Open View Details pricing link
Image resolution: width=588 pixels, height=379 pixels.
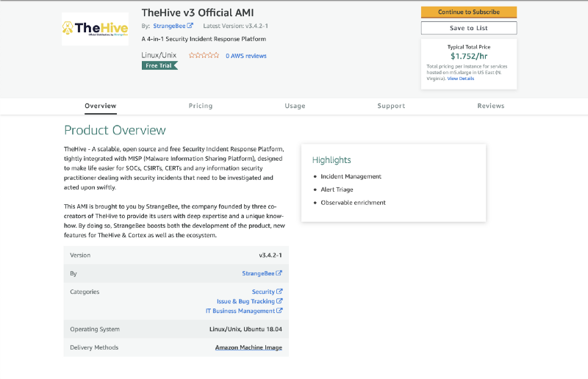[x=461, y=79]
